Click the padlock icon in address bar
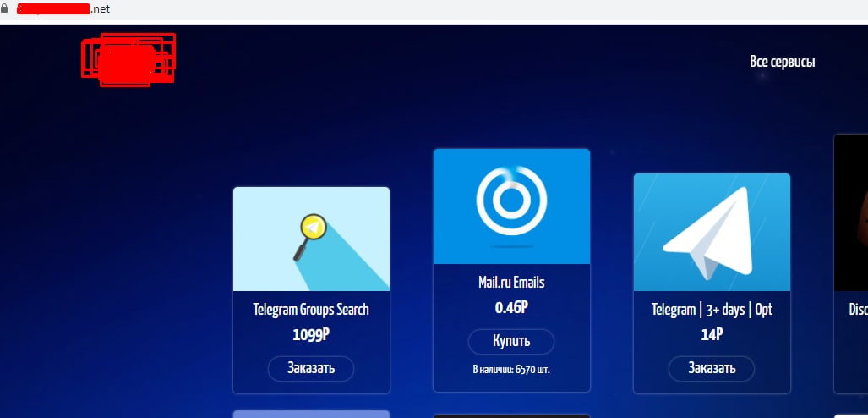This screenshot has height=418, width=868. tap(5, 8)
